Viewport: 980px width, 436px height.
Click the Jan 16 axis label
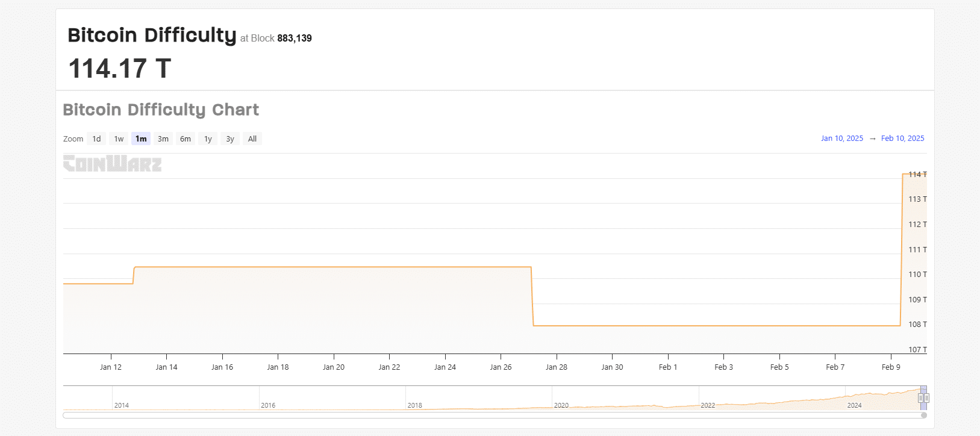pos(222,367)
